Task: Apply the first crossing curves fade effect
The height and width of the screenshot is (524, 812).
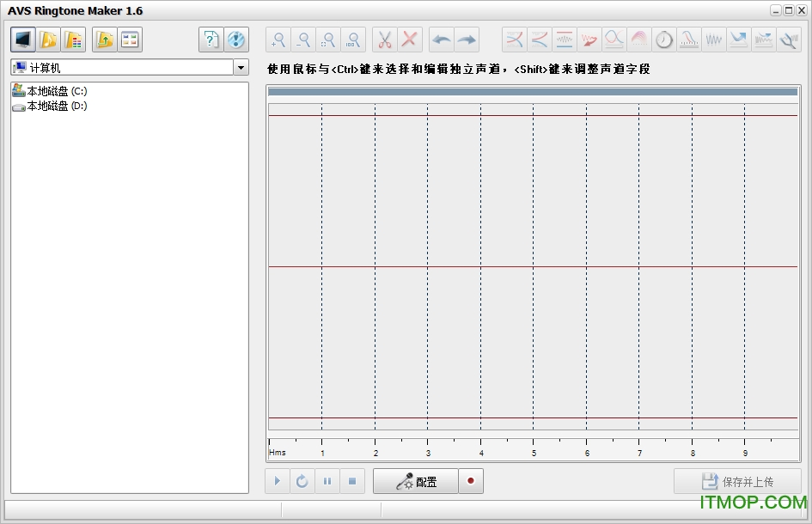Action: coord(514,40)
